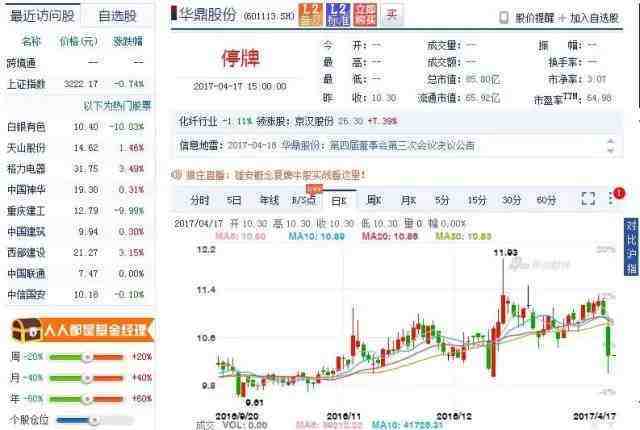Open the 化纤行业 industry link

pos(198,121)
